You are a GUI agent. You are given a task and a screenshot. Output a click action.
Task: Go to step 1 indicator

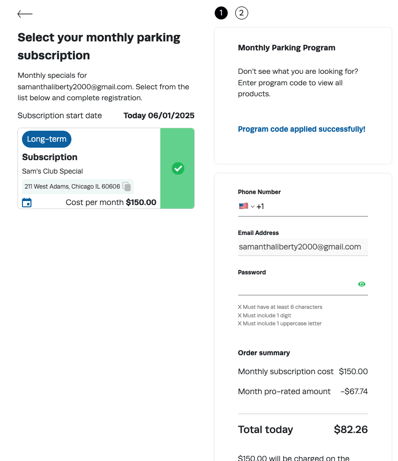[x=221, y=13]
